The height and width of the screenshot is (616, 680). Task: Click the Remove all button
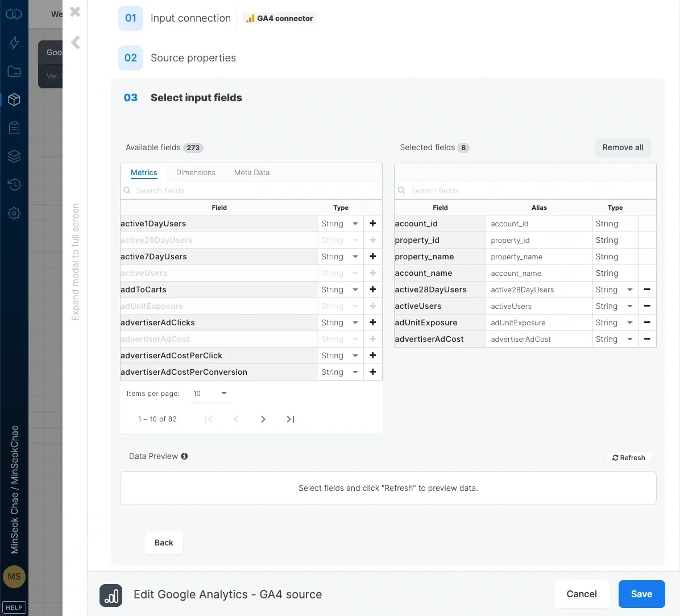tap(623, 147)
